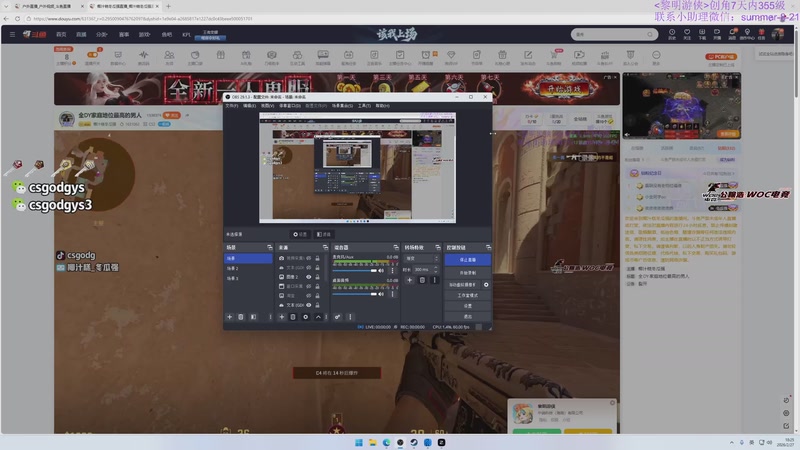The image size is (800, 450).
Task: Remove selected scene with Scenes trash icon
Action: tap(241, 317)
